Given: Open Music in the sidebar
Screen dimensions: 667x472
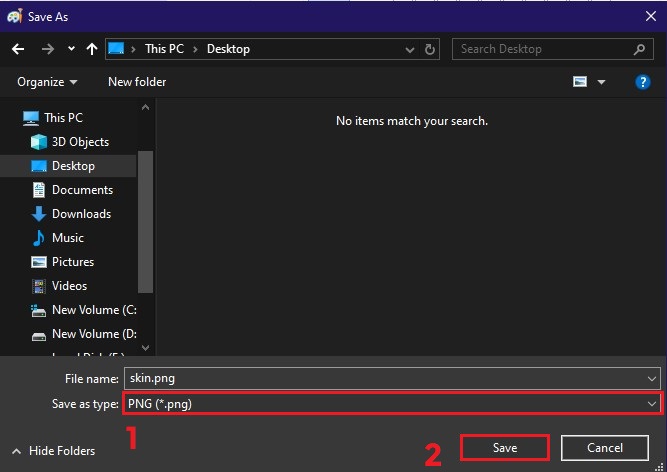Looking at the screenshot, I should (x=58, y=238).
